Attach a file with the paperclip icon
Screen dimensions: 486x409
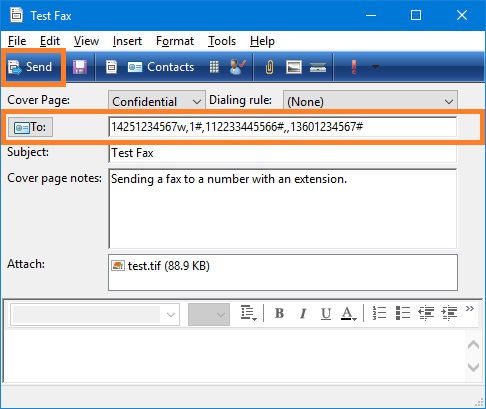269,67
